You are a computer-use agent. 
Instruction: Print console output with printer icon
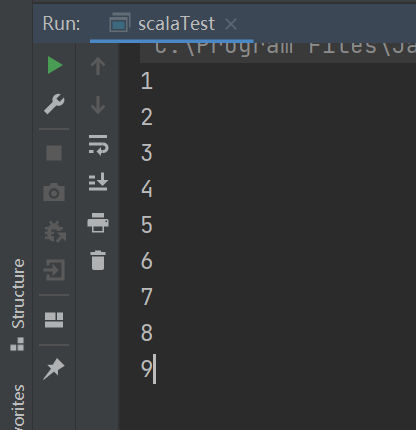tap(98, 223)
